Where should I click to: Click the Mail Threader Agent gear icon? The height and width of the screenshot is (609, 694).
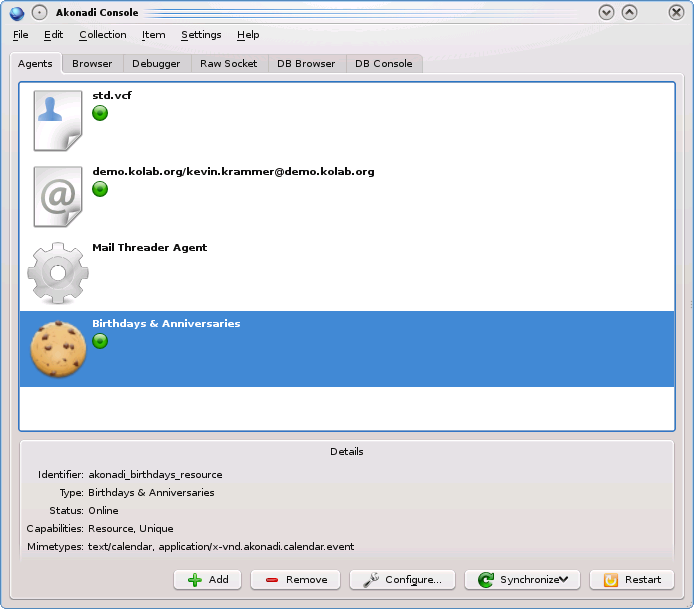click(58, 273)
